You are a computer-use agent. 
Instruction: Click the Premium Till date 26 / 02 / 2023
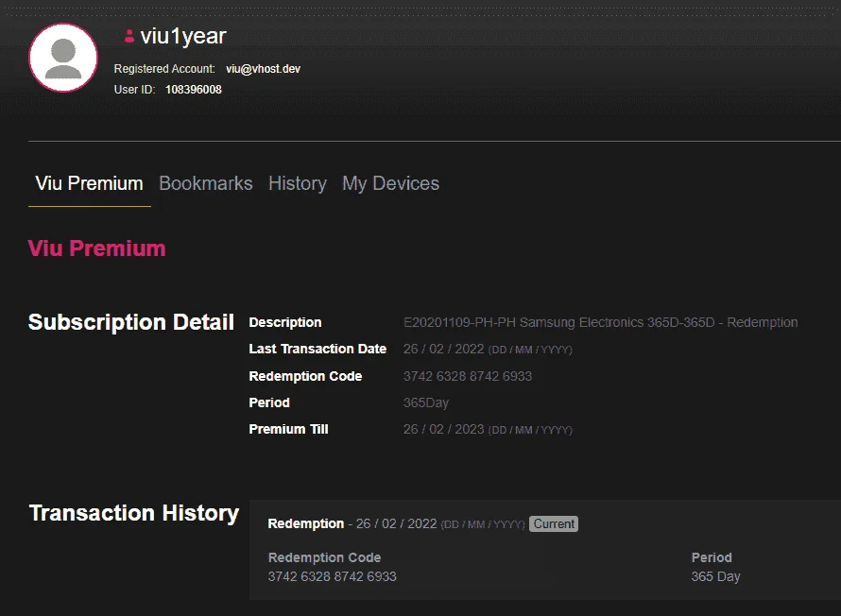coord(443,430)
